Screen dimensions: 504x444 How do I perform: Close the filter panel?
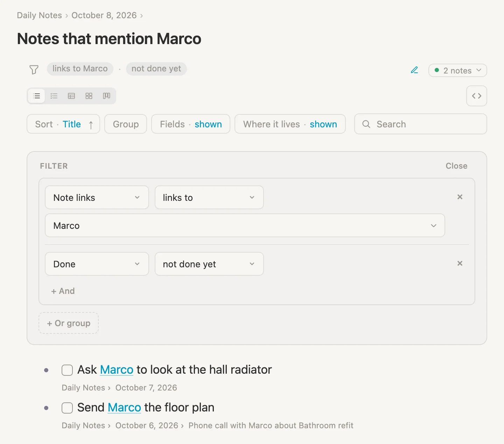456,166
